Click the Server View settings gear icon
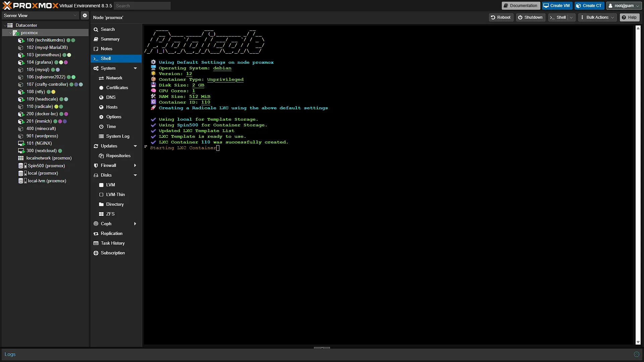 tap(85, 15)
